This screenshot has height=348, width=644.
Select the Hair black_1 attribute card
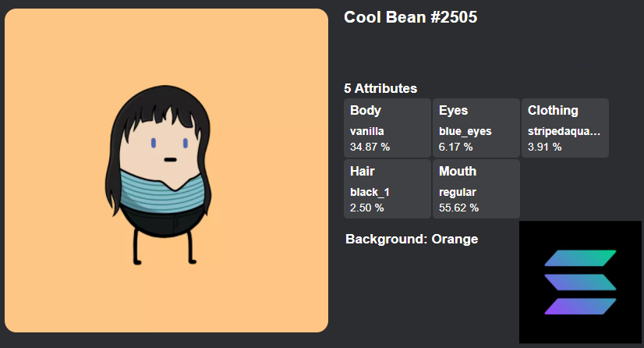tap(387, 189)
